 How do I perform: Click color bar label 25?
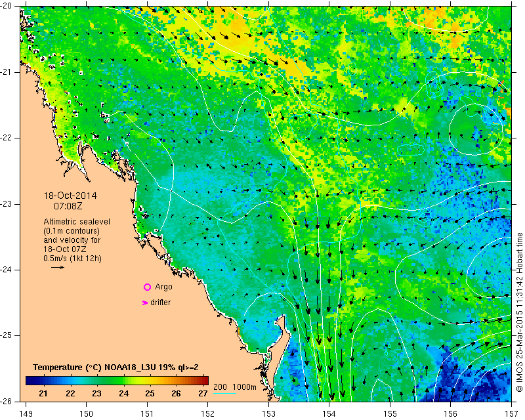click(x=150, y=394)
